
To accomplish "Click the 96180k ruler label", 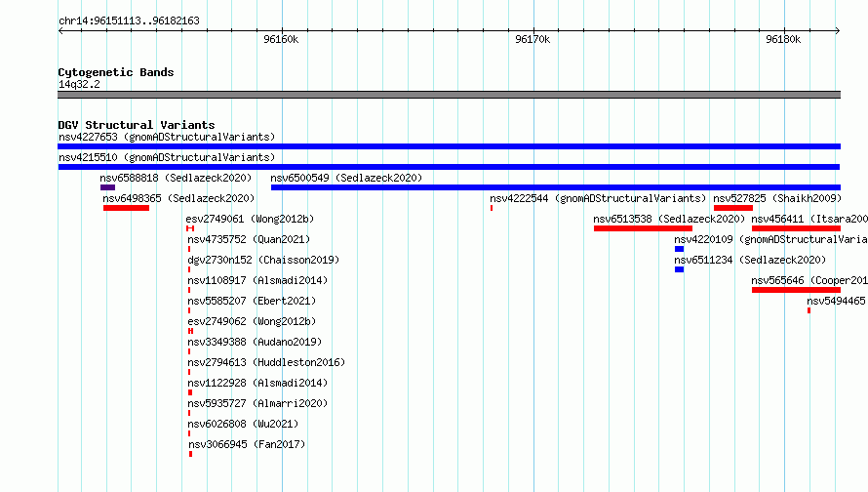I will pos(783,39).
